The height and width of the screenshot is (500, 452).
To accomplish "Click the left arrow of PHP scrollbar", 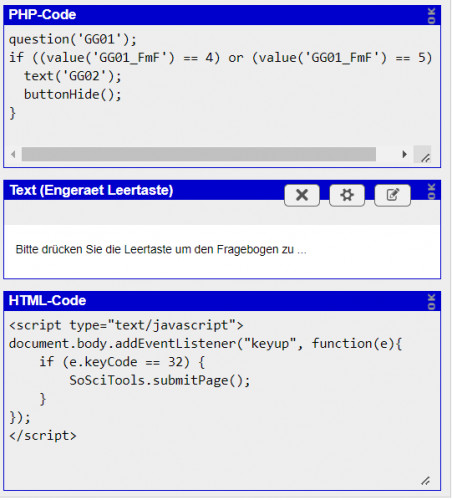I will (13, 154).
